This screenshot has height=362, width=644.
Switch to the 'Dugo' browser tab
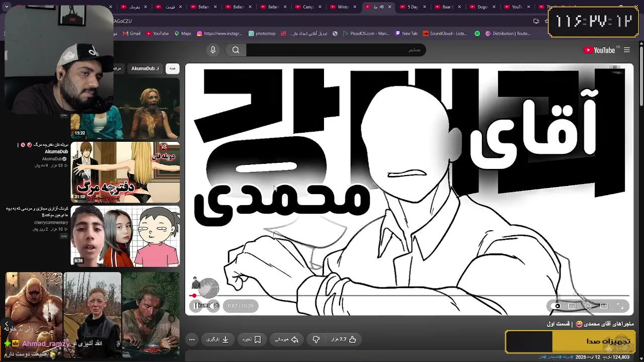click(482, 7)
